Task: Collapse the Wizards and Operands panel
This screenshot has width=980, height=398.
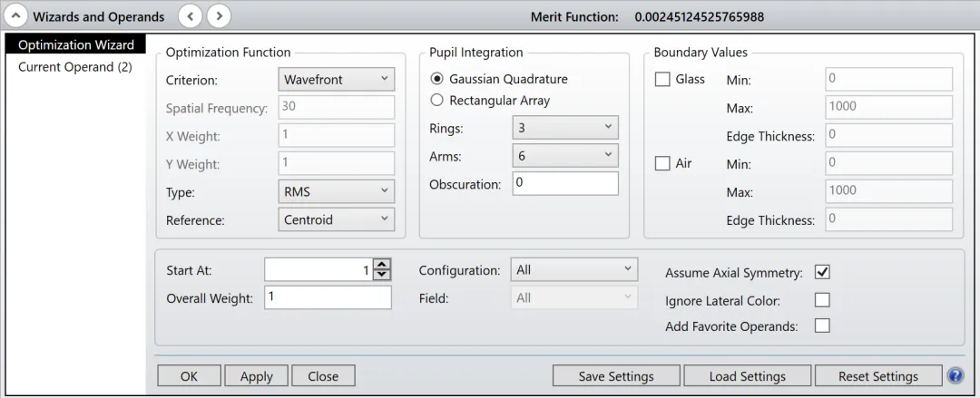Action: (x=15, y=16)
